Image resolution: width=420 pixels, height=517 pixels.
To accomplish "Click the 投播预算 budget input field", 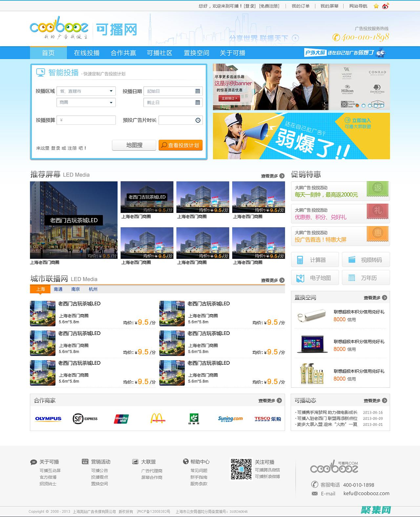I will [x=86, y=120].
